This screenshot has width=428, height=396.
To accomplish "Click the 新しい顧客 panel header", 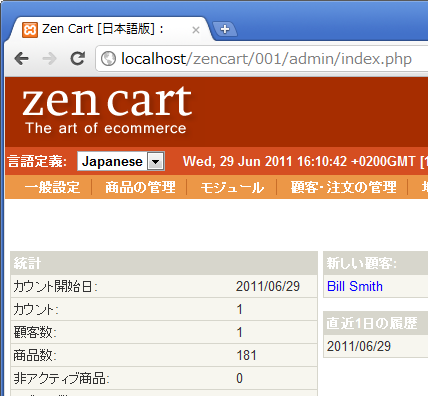I will (376, 263).
